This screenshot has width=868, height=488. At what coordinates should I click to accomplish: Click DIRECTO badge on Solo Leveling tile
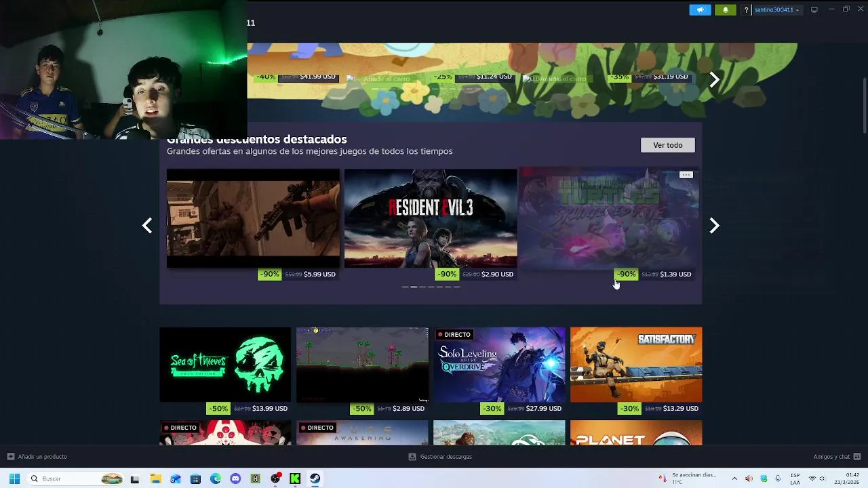point(454,334)
